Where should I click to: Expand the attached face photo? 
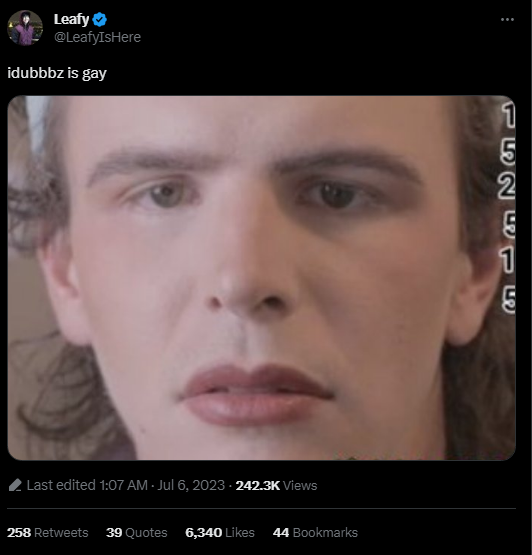pyautogui.click(x=262, y=278)
